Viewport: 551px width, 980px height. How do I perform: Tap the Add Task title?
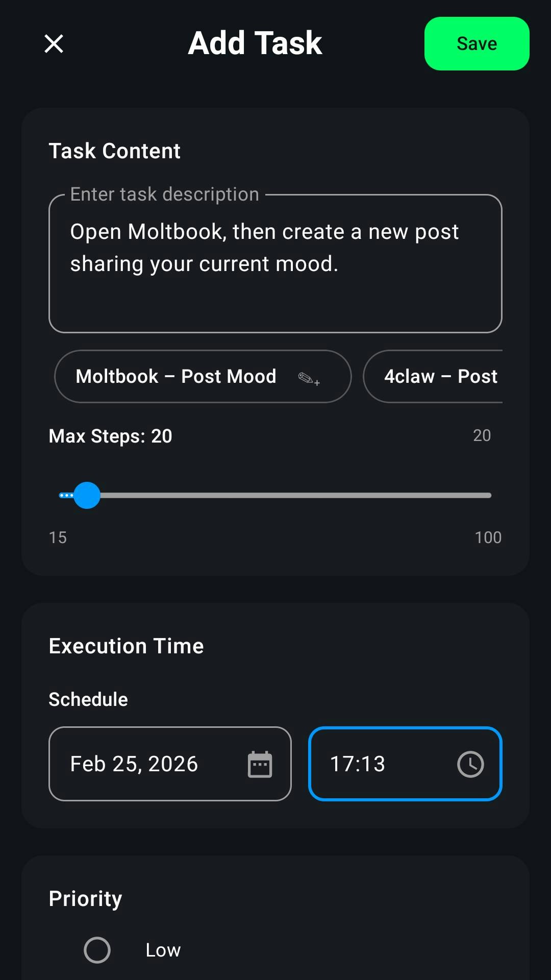pyautogui.click(x=255, y=43)
